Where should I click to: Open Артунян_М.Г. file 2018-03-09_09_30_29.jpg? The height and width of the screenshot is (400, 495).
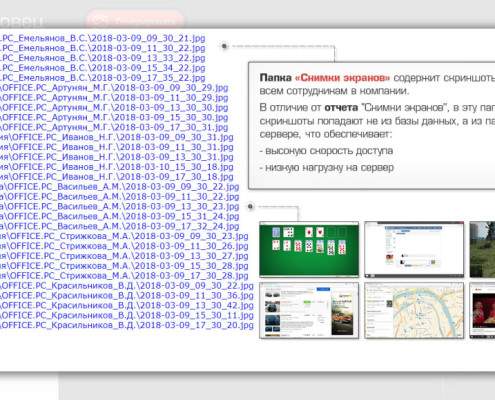(114, 88)
